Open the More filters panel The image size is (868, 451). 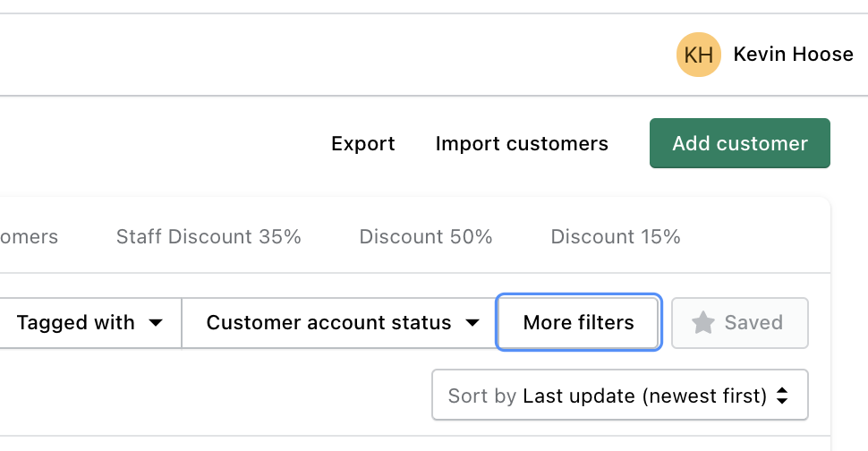pos(578,323)
